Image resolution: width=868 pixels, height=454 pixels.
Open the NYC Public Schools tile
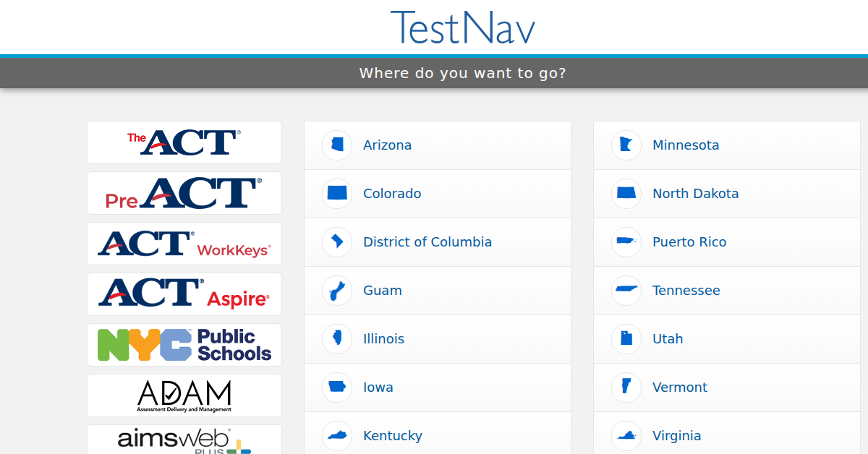[x=184, y=345]
